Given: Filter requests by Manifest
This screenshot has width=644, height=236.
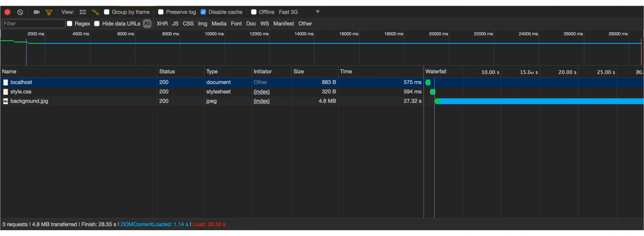Looking at the screenshot, I should [284, 24].
